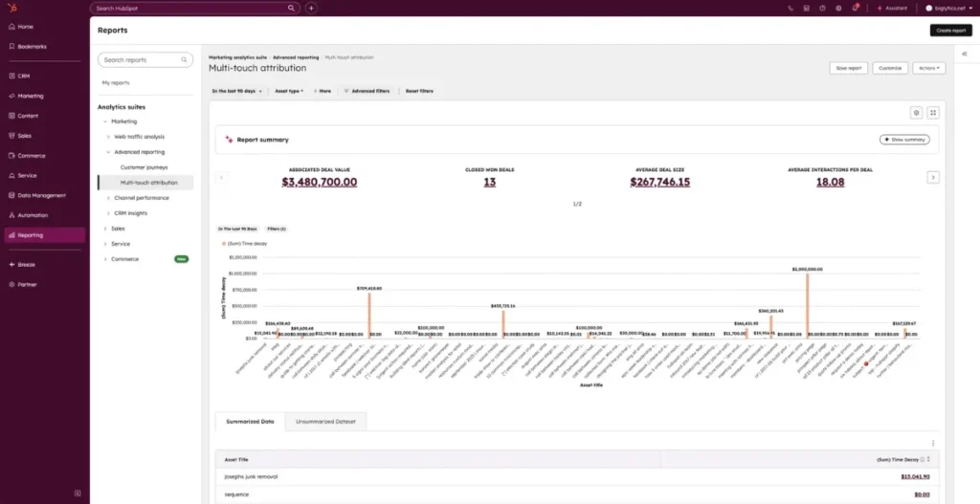
Task: Open the settings icon in top bar
Action: click(838, 8)
